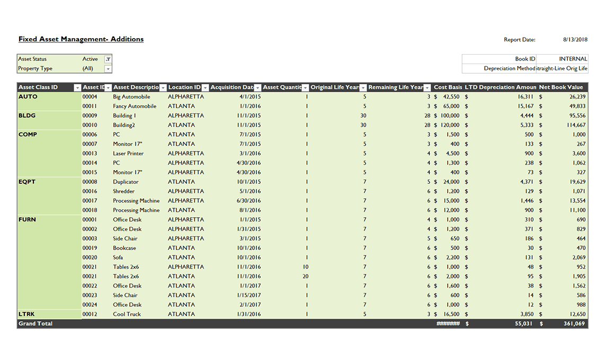Click the Fixed Asset Management- Additions title
The image size is (604, 364).
[x=81, y=39]
